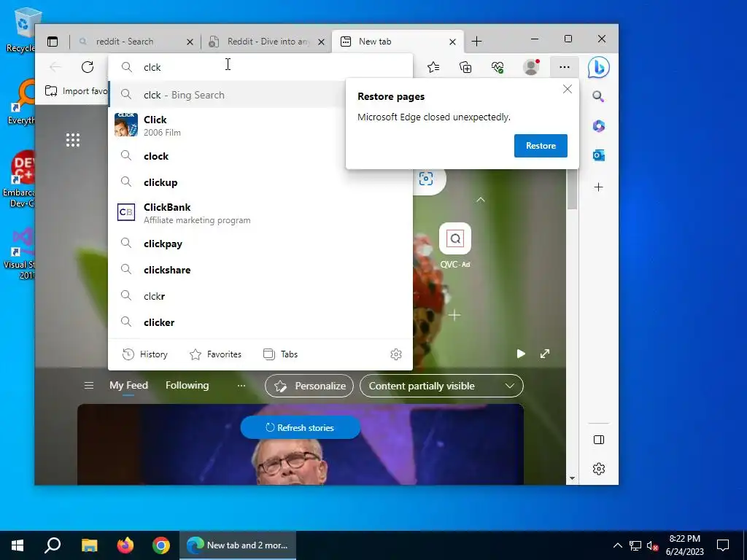The image size is (747, 560).
Task: Add a sidebar app with plus icon
Action: [598, 187]
